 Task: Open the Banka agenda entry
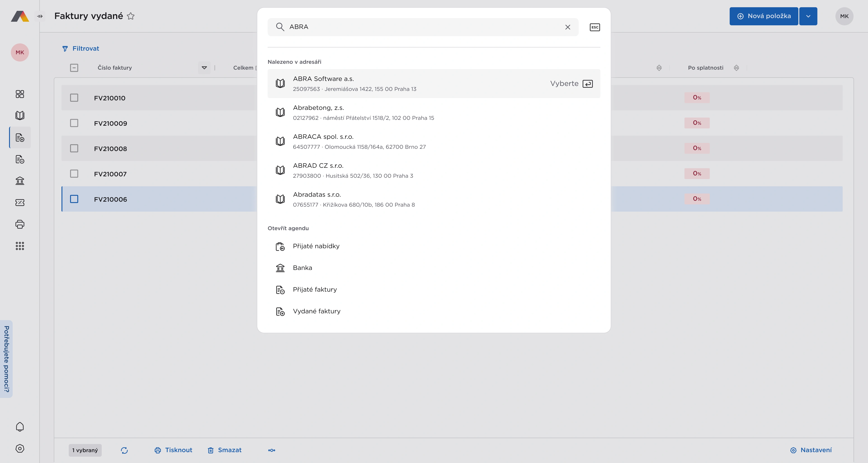click(x=302, y=268)
